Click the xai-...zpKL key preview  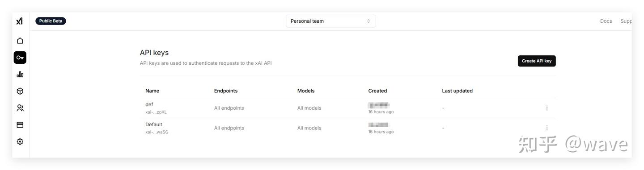[x=156, y=112]
